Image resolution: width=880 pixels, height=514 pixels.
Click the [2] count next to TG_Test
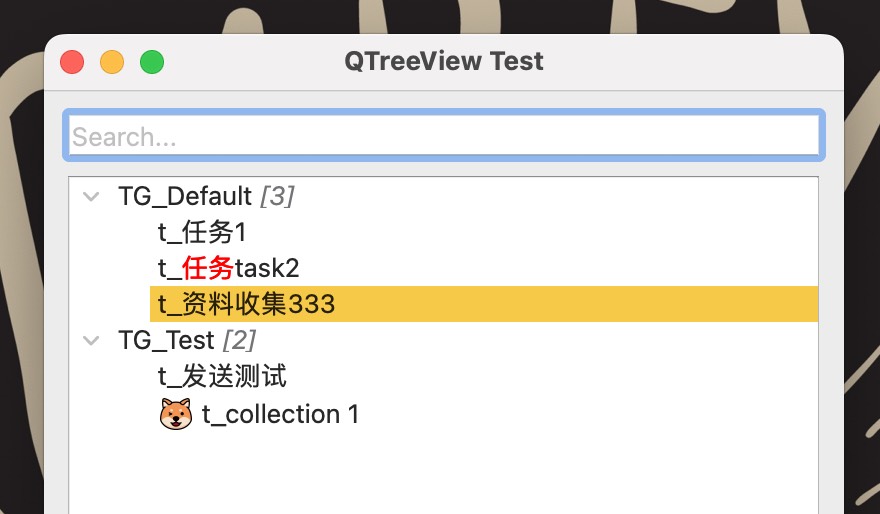[x=239, y=341]
